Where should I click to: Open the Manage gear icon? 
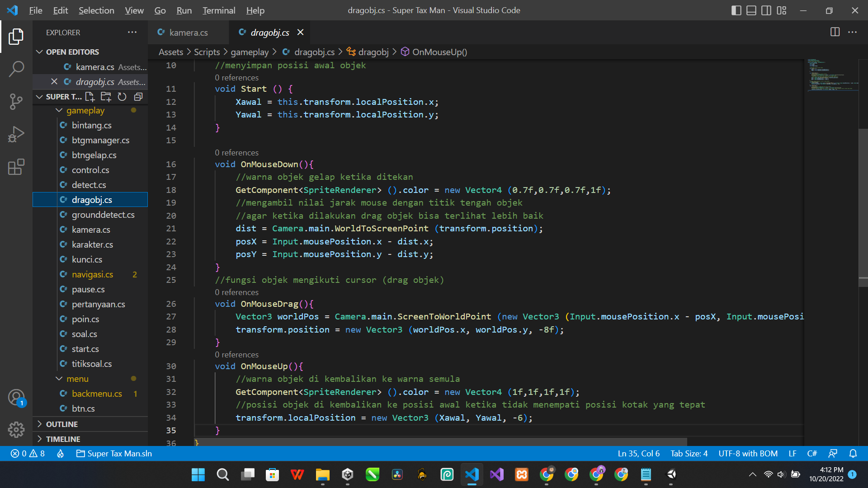(x=16, y=429)
